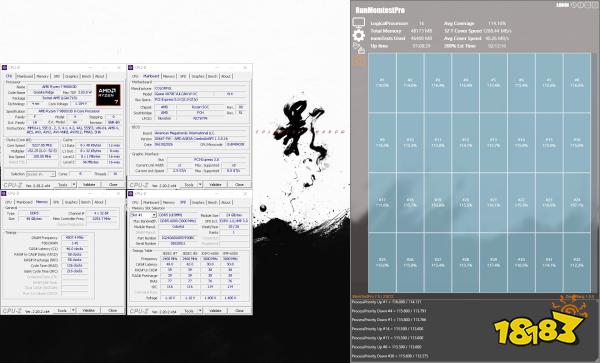Image resolution: width=600 pixels, height=363 pixels.
Task: Click the info icon in RunMemtestPro title bar
Action: point(580,5)
